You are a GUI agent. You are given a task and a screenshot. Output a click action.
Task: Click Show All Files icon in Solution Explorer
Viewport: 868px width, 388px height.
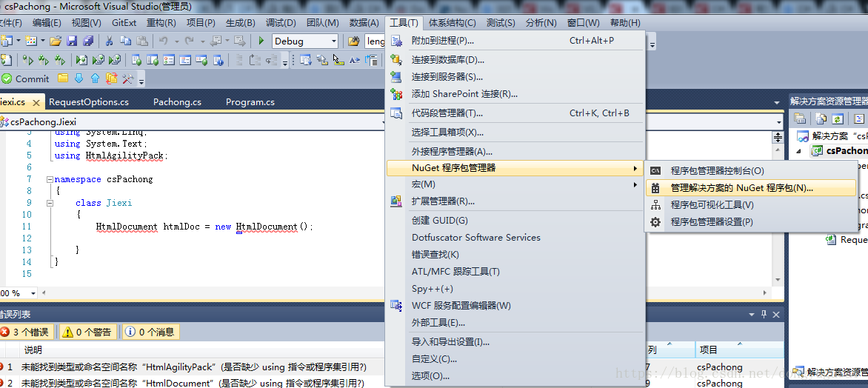pos(822,118)
